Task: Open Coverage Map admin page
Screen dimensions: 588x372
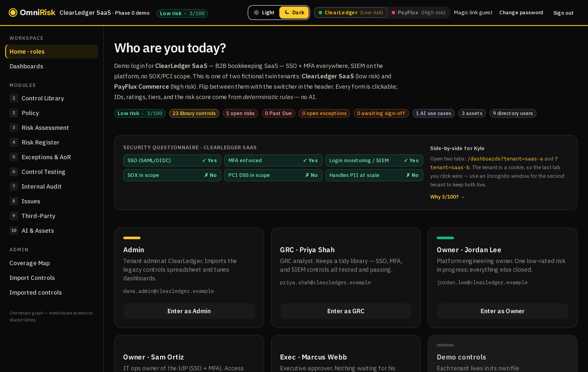Action: pyautogui.click(x=51, y=263)
